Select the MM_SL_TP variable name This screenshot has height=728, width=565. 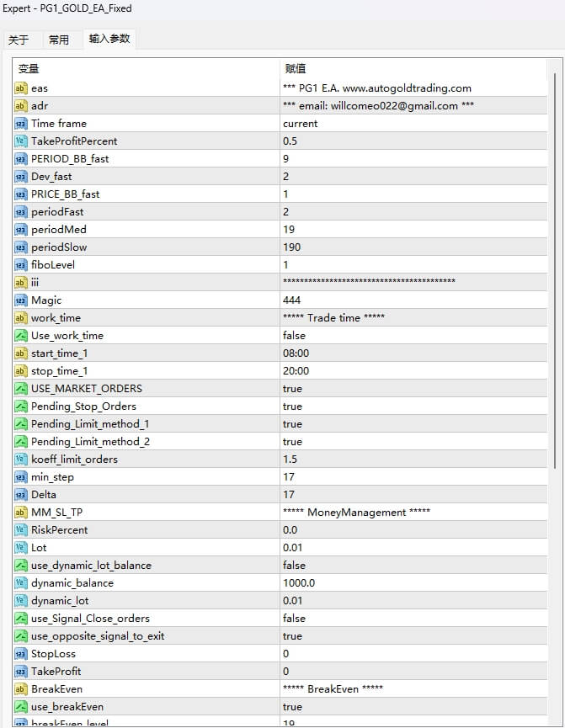click(x=56, y=512)
